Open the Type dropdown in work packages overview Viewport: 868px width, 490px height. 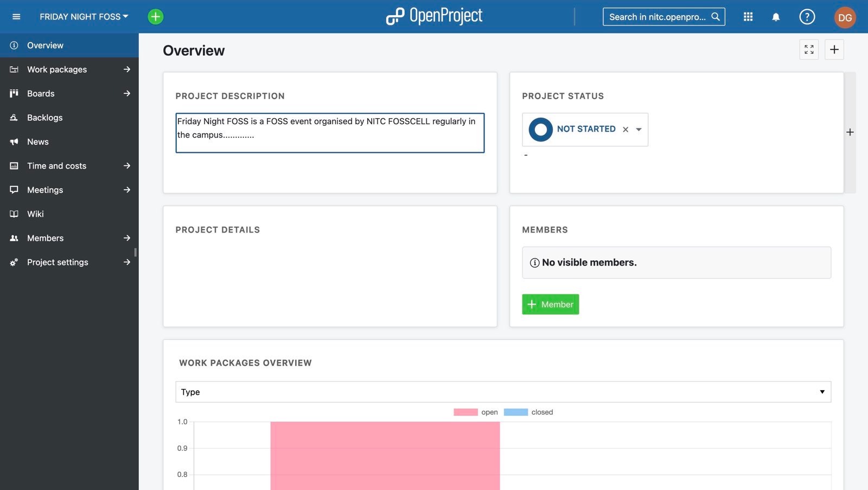(x=503, y=392)
